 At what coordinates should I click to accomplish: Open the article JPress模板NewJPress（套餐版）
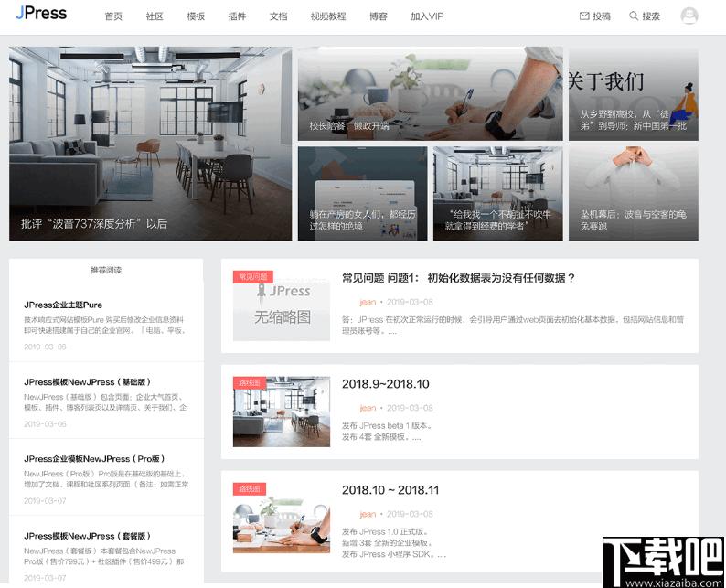pos(87,536)
